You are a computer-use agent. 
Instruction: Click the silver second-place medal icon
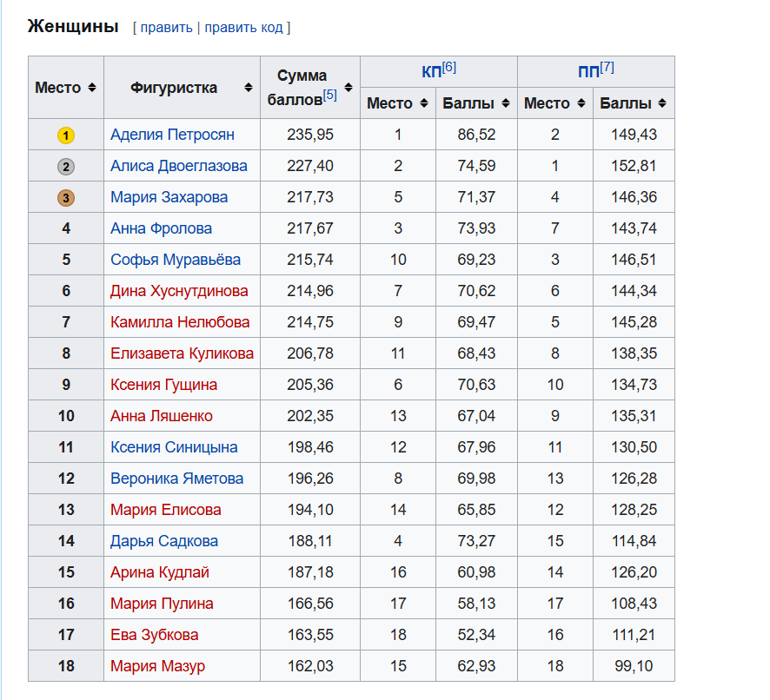[66, 167]
